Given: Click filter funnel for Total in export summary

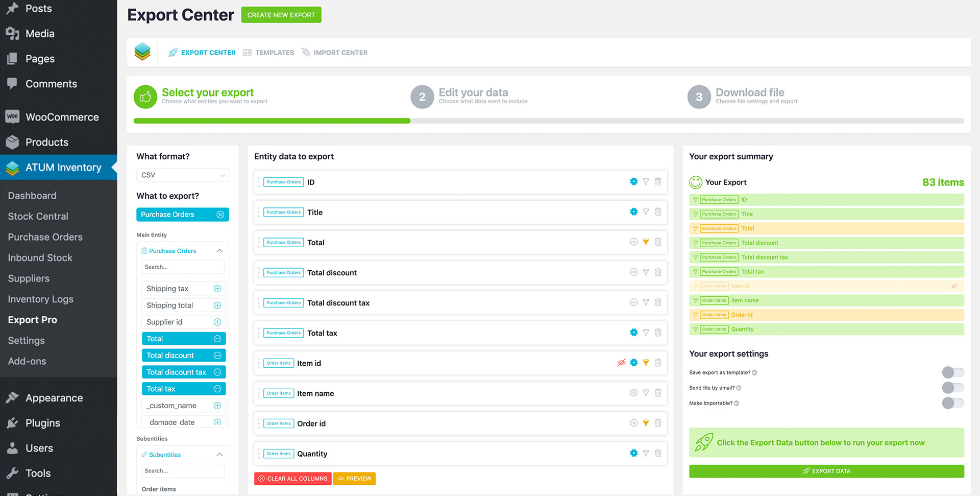Looking at the screenshot, I should 695,228.
